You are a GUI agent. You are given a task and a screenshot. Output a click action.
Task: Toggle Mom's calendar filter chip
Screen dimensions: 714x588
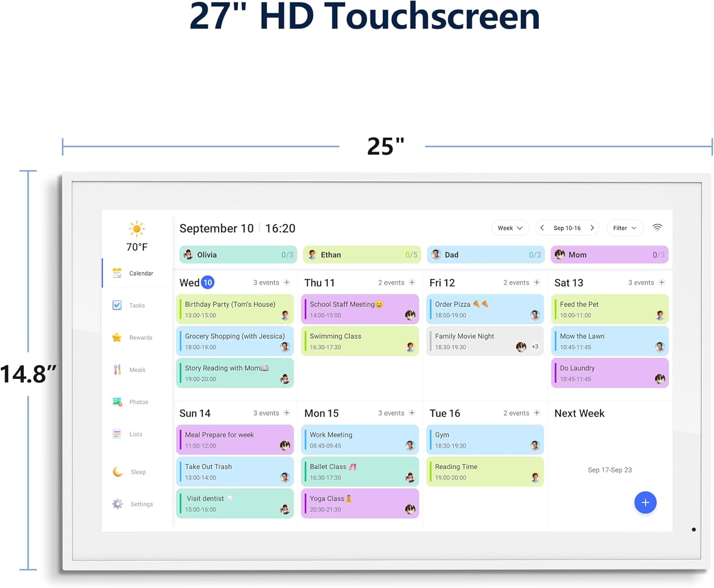point(609,255)
